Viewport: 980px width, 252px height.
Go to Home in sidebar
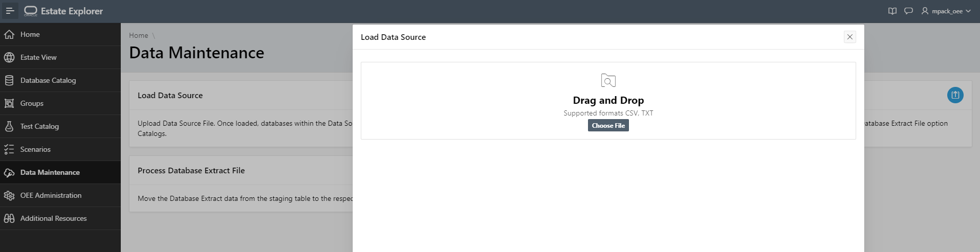[60, 34]
